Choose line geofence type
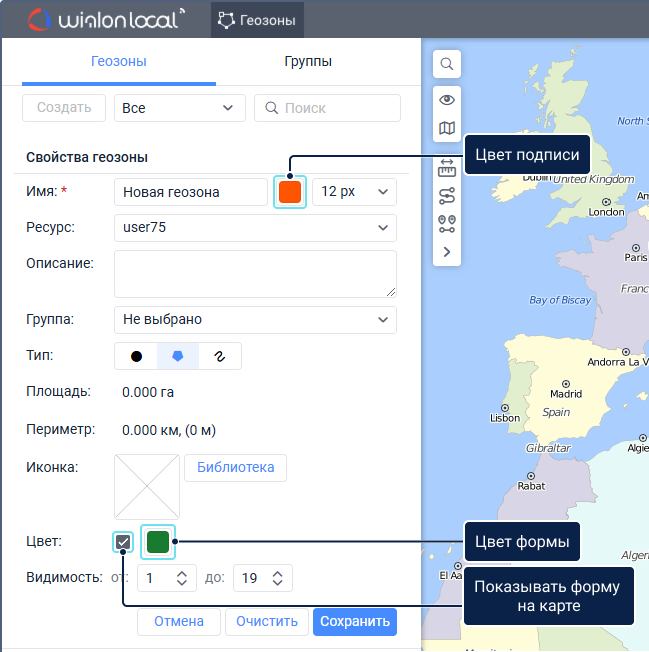The width and height of the screenshot is (649, 652). point(220,356)
